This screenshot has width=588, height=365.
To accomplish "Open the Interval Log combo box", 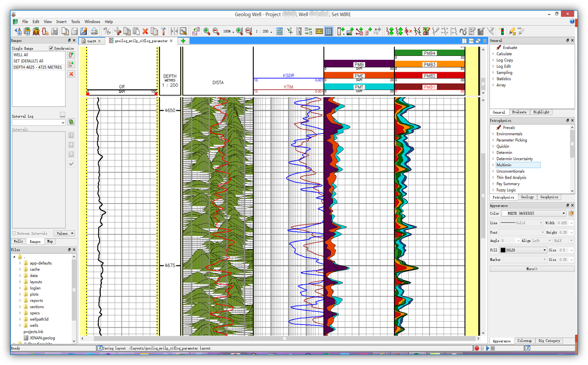I will tap(39, 122).
